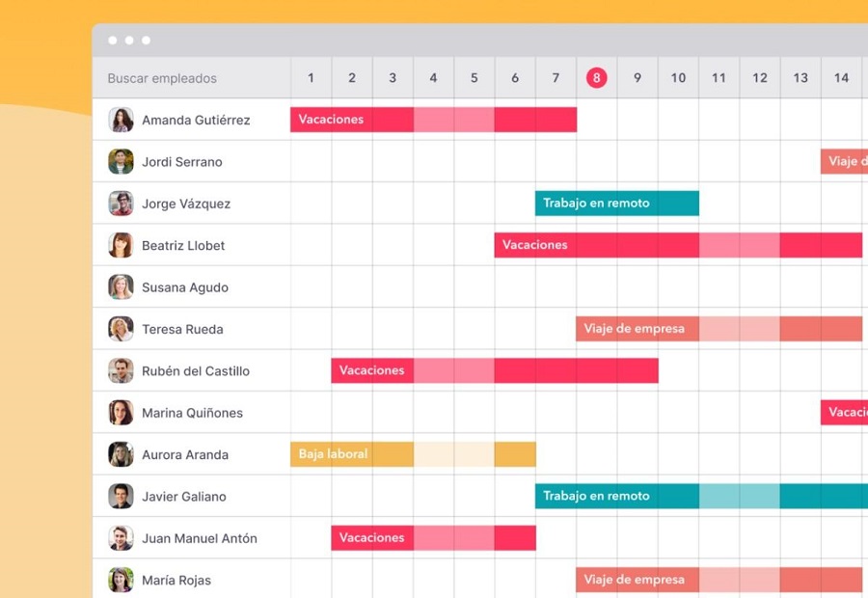Open Teresa Rueda's profile photo
The width and height of the screenshot is (868, 598).
coord(121,329)
